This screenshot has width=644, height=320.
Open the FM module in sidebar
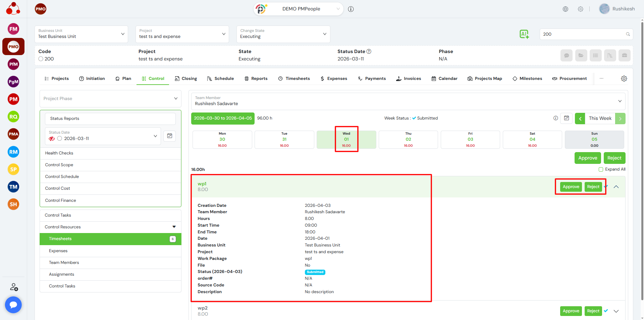click(13, 29)
